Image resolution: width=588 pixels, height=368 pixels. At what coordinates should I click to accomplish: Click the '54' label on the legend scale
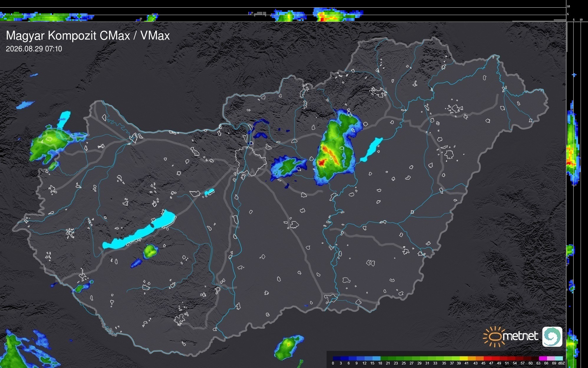(x=515, y=363)
